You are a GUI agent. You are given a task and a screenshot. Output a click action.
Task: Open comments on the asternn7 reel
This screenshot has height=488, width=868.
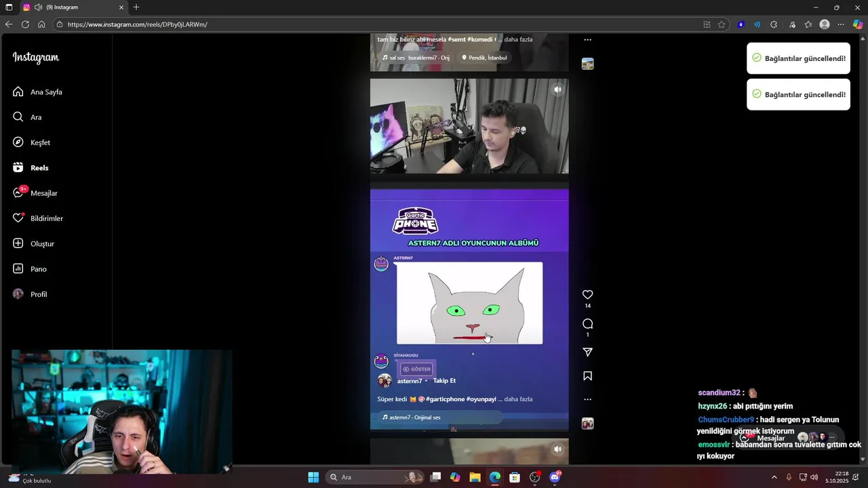tap(588, 324)
